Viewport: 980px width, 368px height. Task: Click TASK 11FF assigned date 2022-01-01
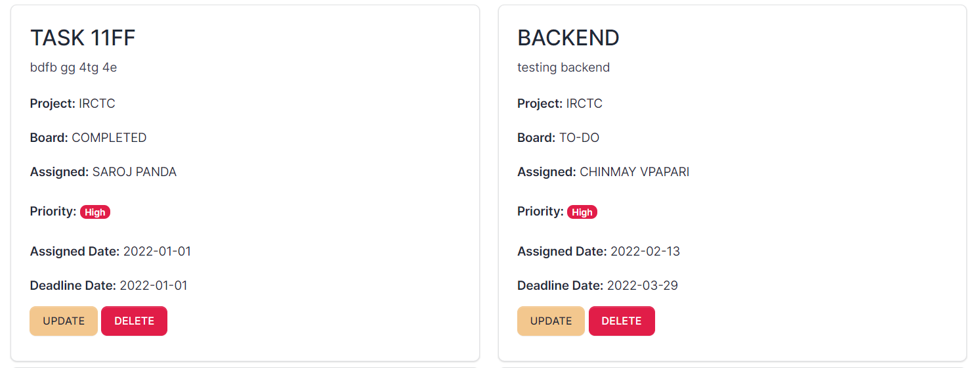157,252
